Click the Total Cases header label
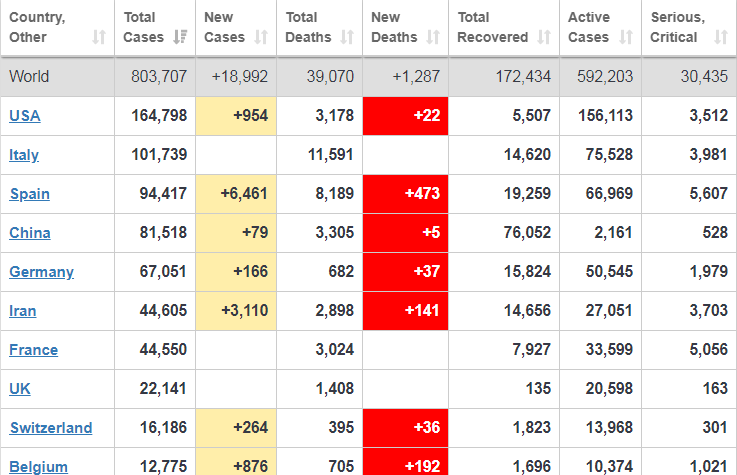Viewport: 737px width, 475px height. point(143,27)
